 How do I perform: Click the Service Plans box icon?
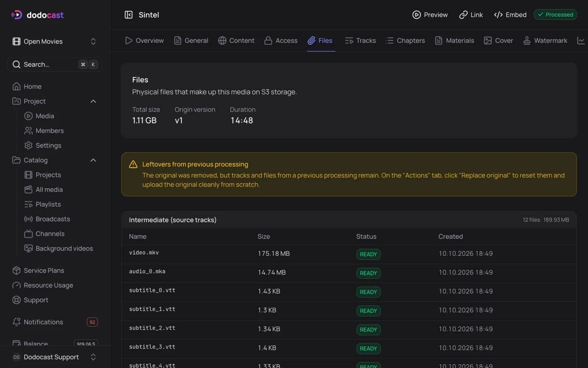point(17,270)
